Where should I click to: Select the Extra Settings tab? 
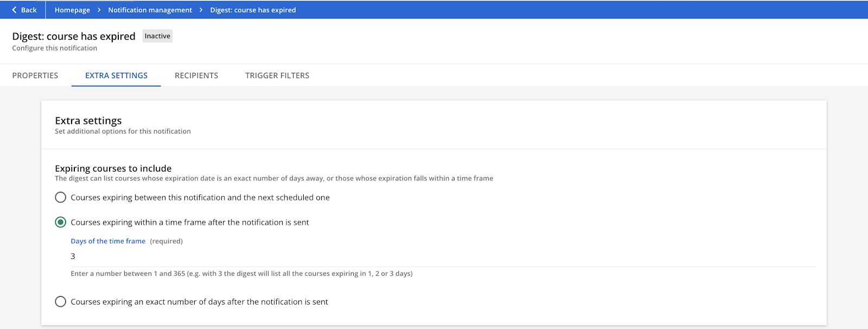click(x=116, y=75)
